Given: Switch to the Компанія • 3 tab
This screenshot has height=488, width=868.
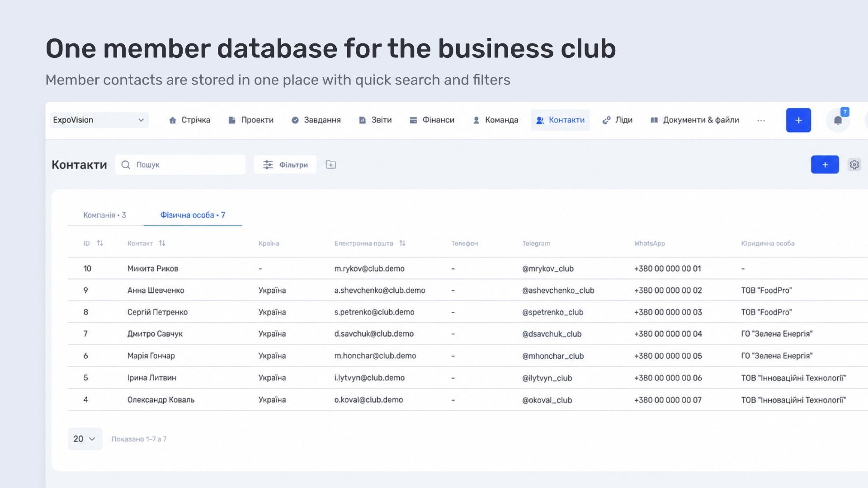Looking at the screenshot, I should (x=104, y=215).
